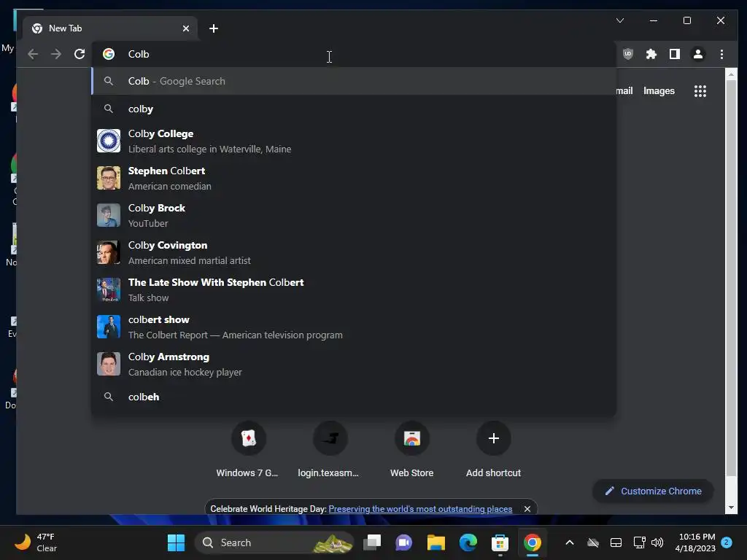The height and width of the screenshot is (560, 747).
Task: Open the Windows Start menu
Action: point(176,542)
